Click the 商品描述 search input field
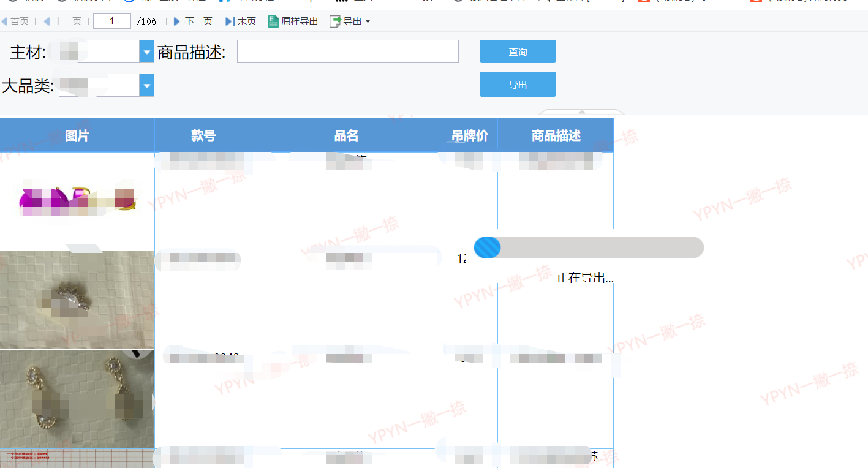 (348, 51)
